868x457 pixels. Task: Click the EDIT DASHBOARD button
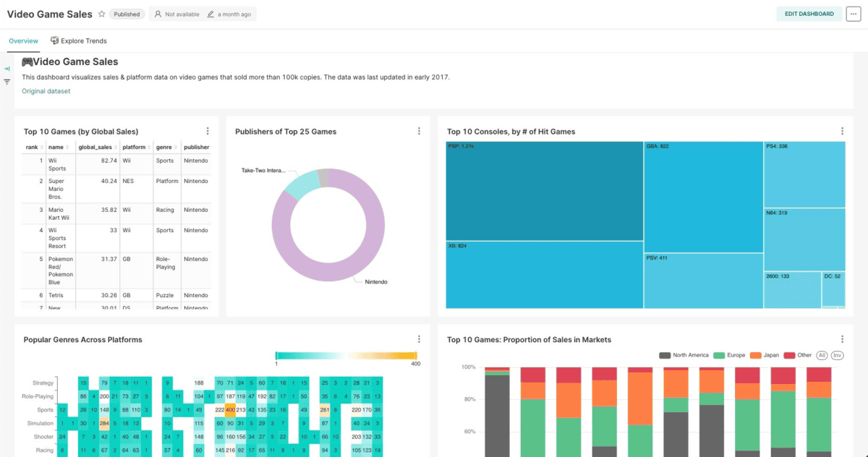pyautogui.click(x=809, y=14)
